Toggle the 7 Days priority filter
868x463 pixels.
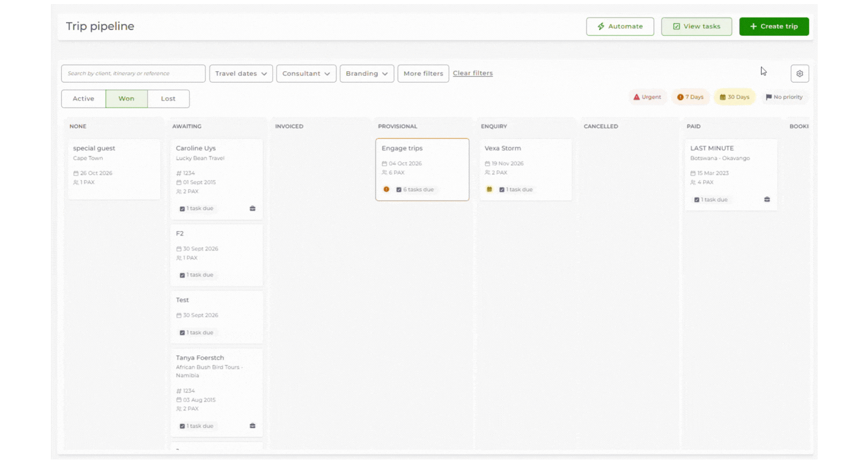pyautogui.click(x=690, y=97)
